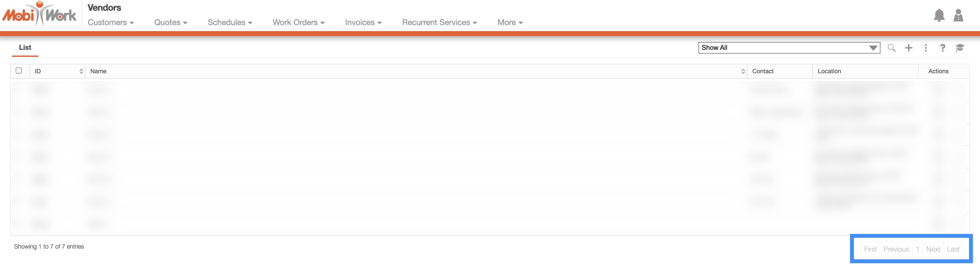The image size is (980, 273).
Task: Open the Show All filter dropdown
Action: coord(789,48)
